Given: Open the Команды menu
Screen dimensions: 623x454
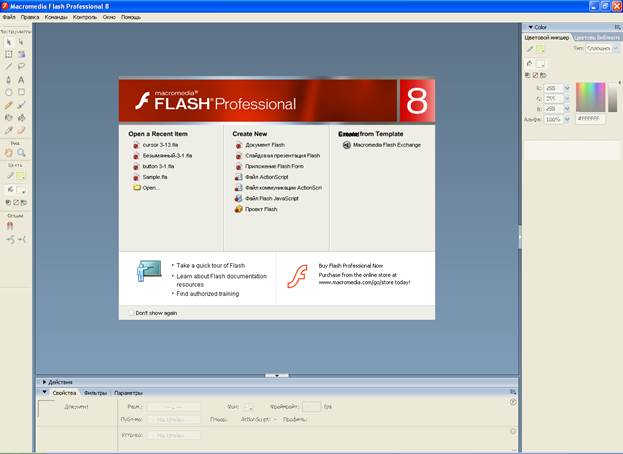Looking at the screenshot, I should (56, 17).
